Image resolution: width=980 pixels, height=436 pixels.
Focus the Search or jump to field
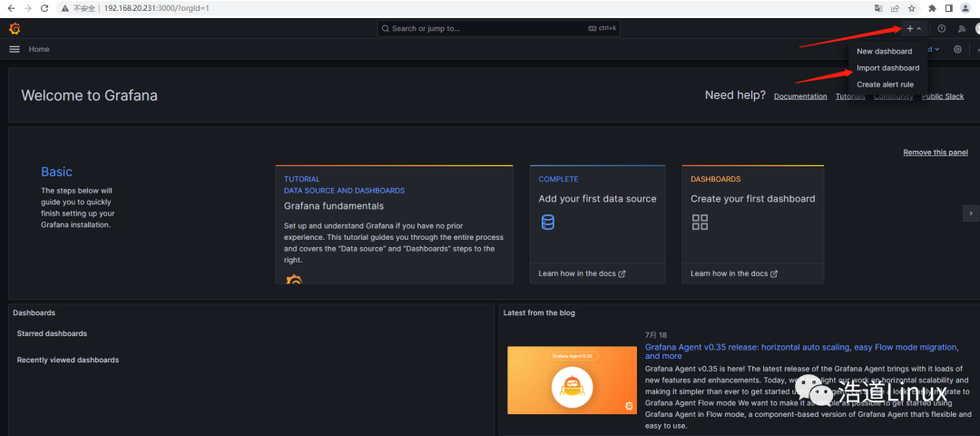click(x=498, y=29)
